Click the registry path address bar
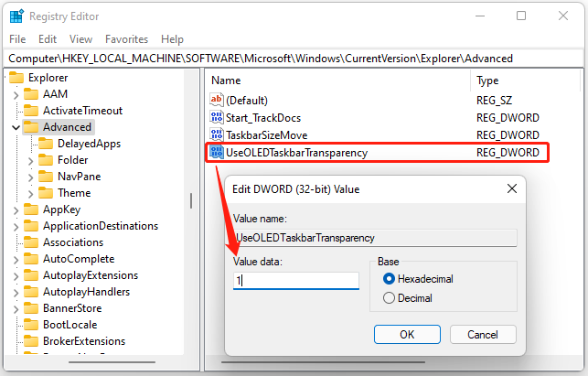The height and width of the screenshot is (376, 588). pos(294,59)
